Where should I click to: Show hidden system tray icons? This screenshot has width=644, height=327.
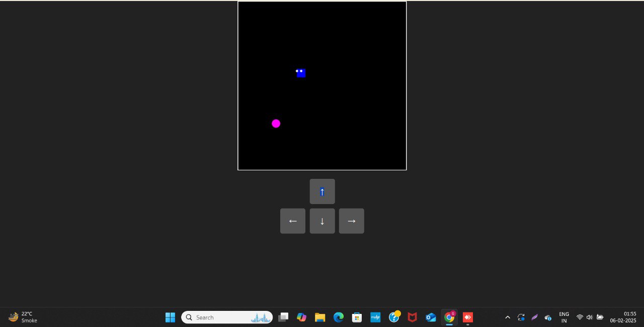pyautogui.click(x=508, y=317)
